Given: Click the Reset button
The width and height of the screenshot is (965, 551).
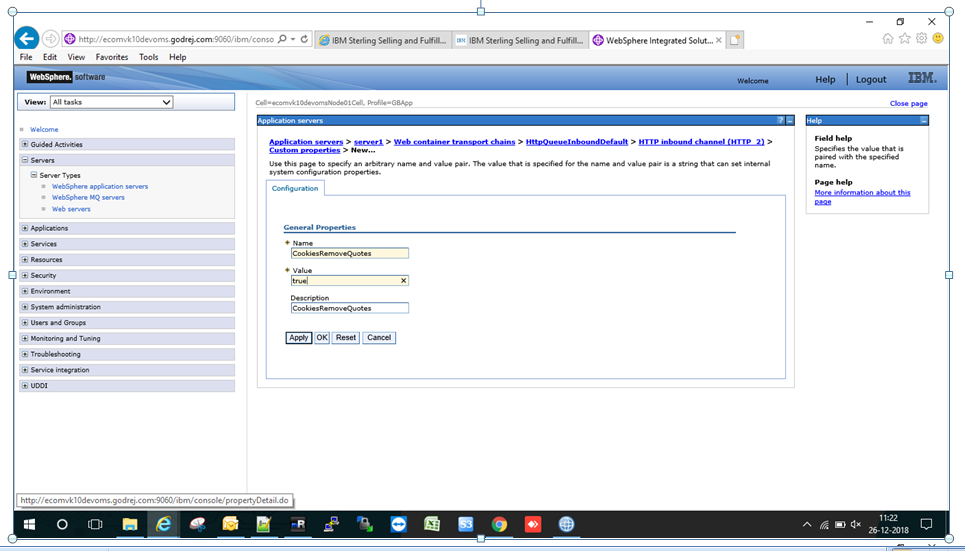Looking at the screenshot, I should click(x=346, y=337).
